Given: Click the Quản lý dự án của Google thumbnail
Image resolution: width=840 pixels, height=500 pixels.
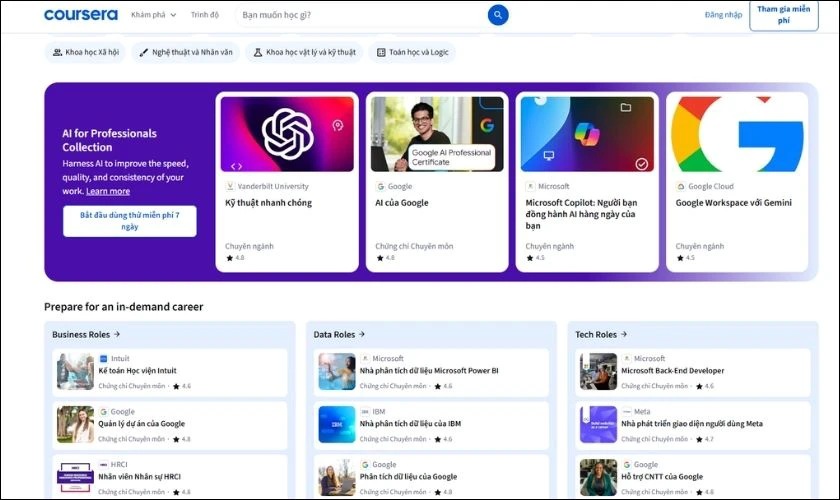Looking at the screenshot, I should [x=76, y=424].
